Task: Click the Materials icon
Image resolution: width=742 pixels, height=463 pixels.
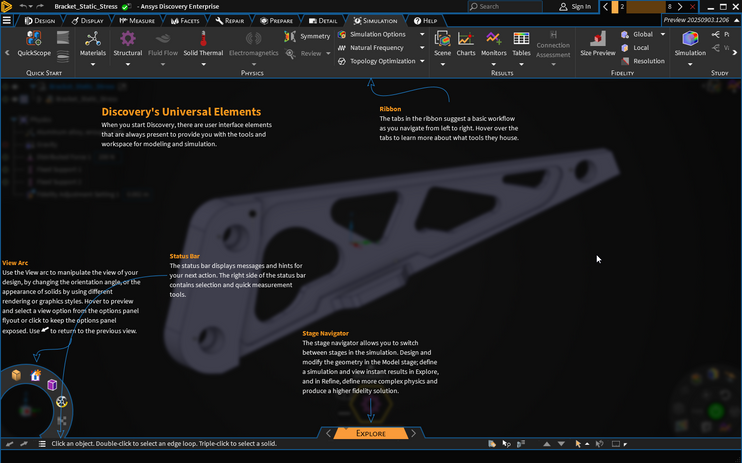Action: pos(93,39)
